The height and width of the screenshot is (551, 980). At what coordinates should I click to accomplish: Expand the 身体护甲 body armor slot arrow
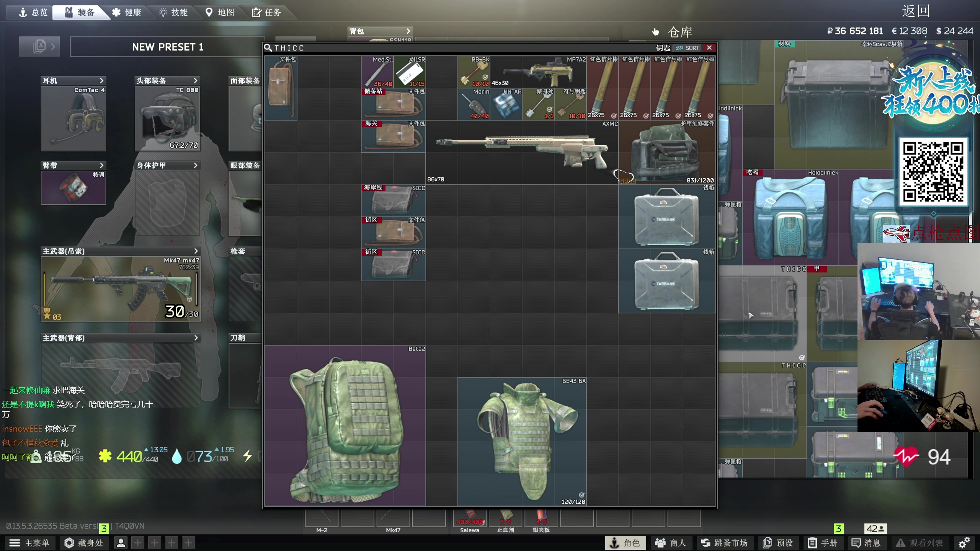coord(196,165)
